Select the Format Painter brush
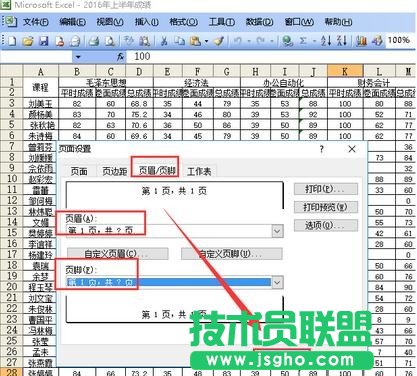The image size is (417, 376). (x=219, y=41)
